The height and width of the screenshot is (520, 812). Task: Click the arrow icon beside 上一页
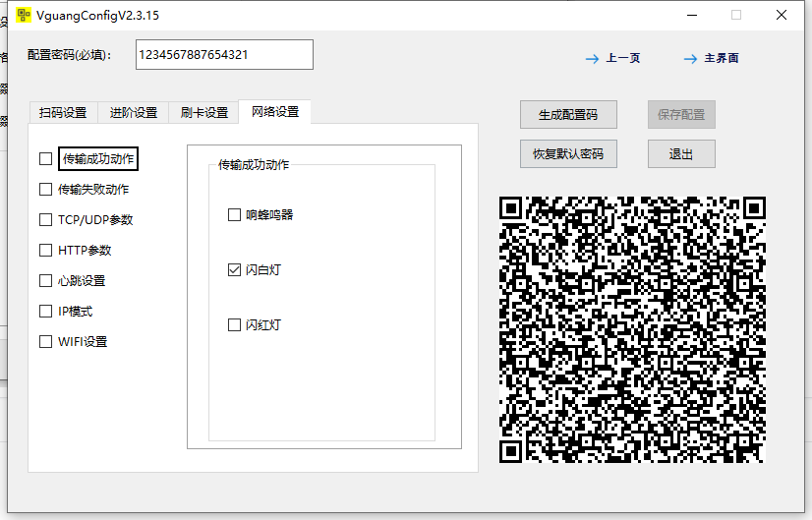click(x=592, y=59)
